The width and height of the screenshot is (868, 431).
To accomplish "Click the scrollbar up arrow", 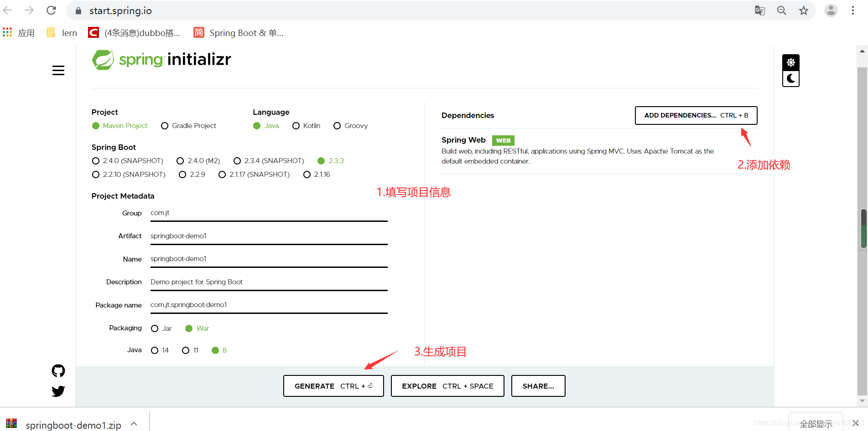I will (x=862, y=51).
